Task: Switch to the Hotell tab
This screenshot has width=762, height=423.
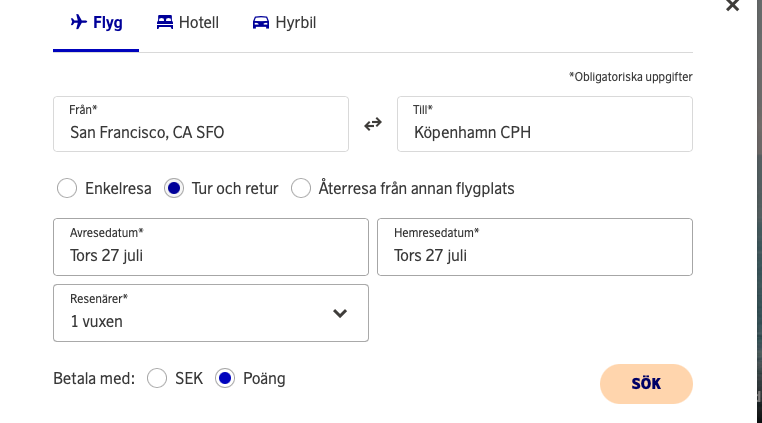Action: 198,22
